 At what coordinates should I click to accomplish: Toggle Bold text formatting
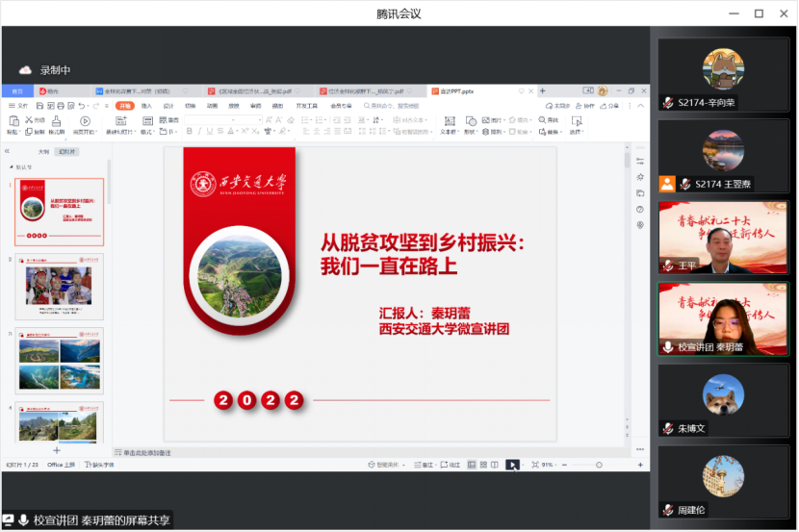pyautogui.click(x=191, y=132)
